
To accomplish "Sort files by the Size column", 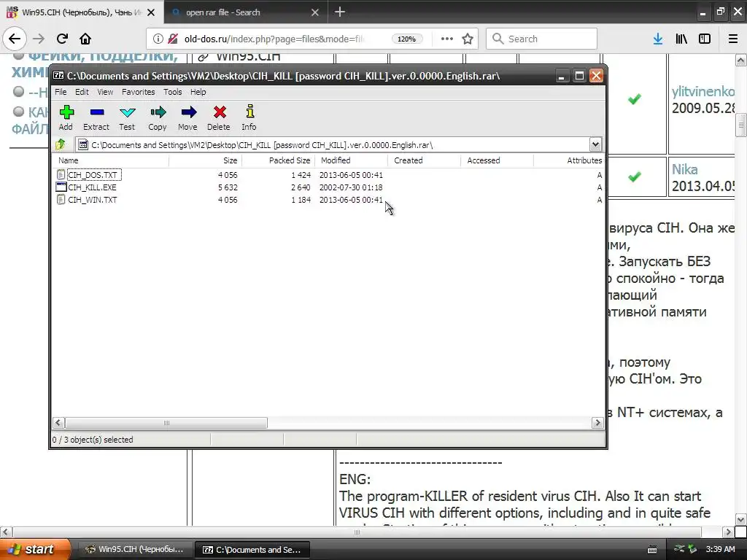I will click(x=205, y=160).
